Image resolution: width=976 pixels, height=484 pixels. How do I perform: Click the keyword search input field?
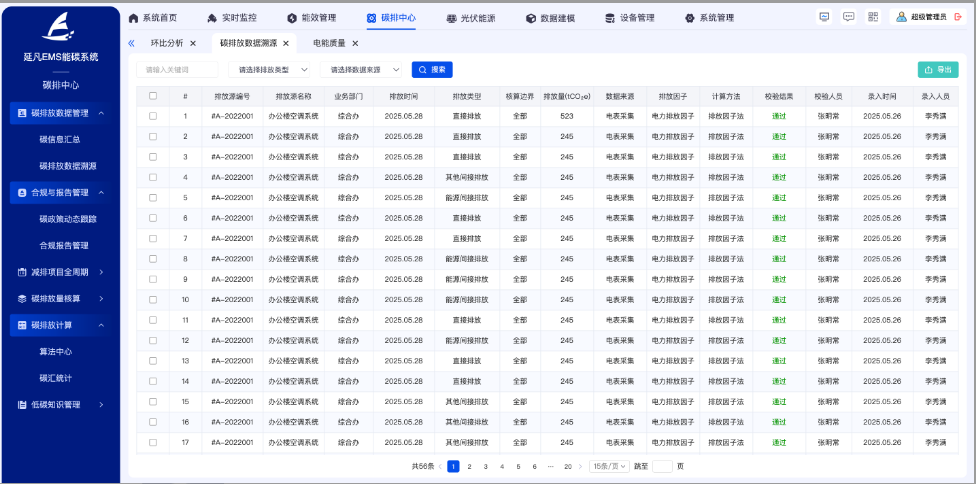[178, 70]
